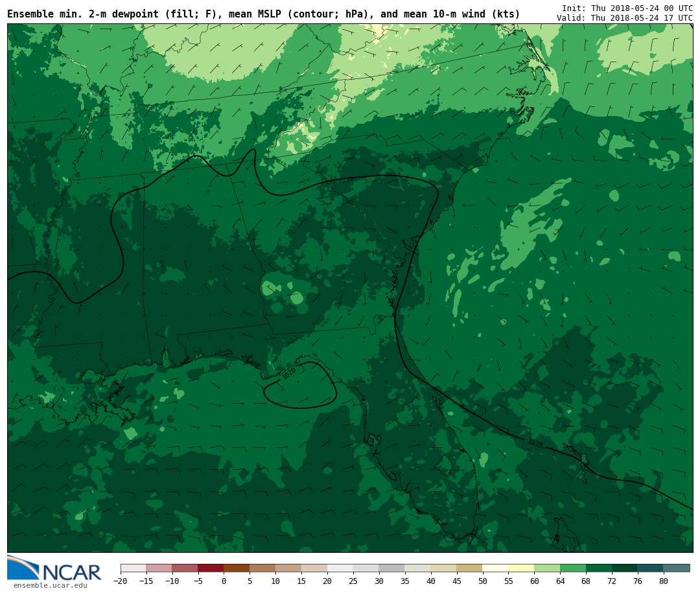Pick the teal swatch between 76 and 80
The height and width of the screenshot is (593, 700).
pos(651,568)
